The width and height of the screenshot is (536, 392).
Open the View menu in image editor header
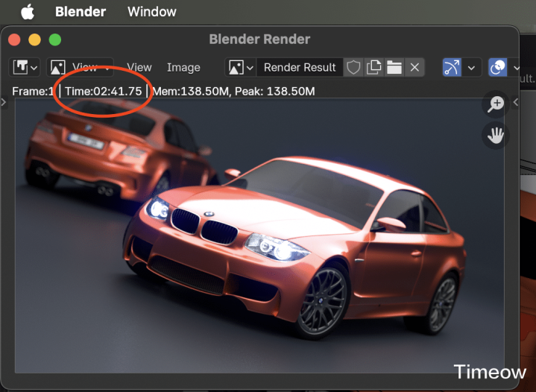click(x=139, y=67)
